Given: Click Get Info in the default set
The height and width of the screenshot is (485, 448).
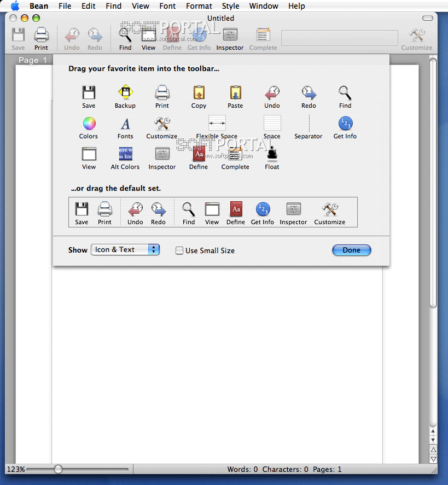Looking at the screenshot, I should click(263, 213).
